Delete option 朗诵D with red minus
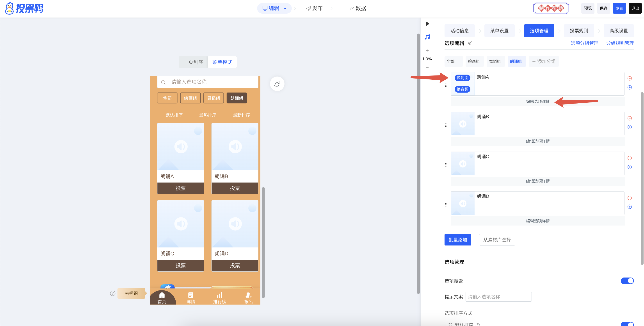 pos(630,198)
